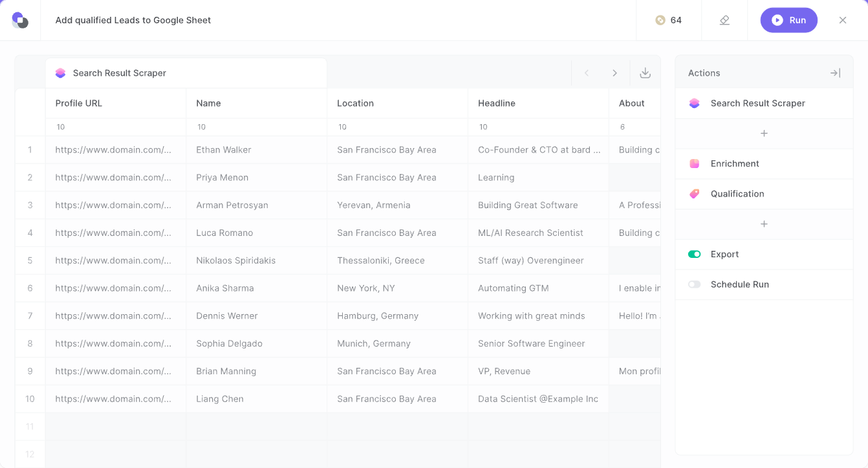
Task: Click the Location column header
Action: pos(398,103)
